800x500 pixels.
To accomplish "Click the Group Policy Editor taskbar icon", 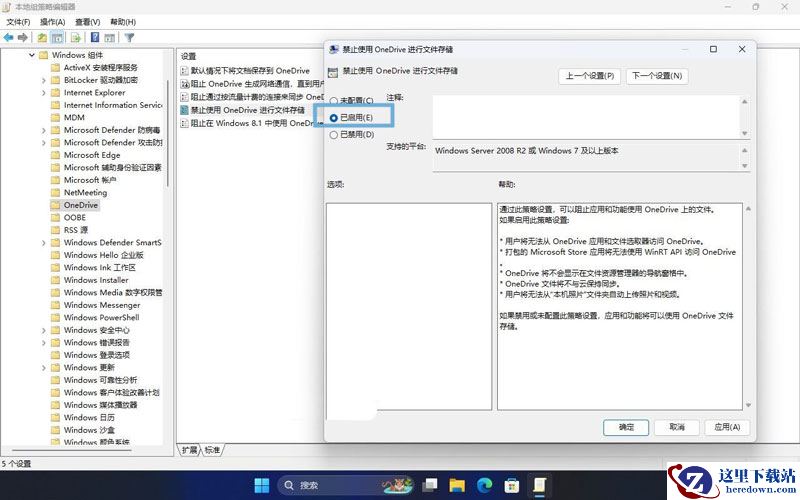I will (x=539, y=485).
